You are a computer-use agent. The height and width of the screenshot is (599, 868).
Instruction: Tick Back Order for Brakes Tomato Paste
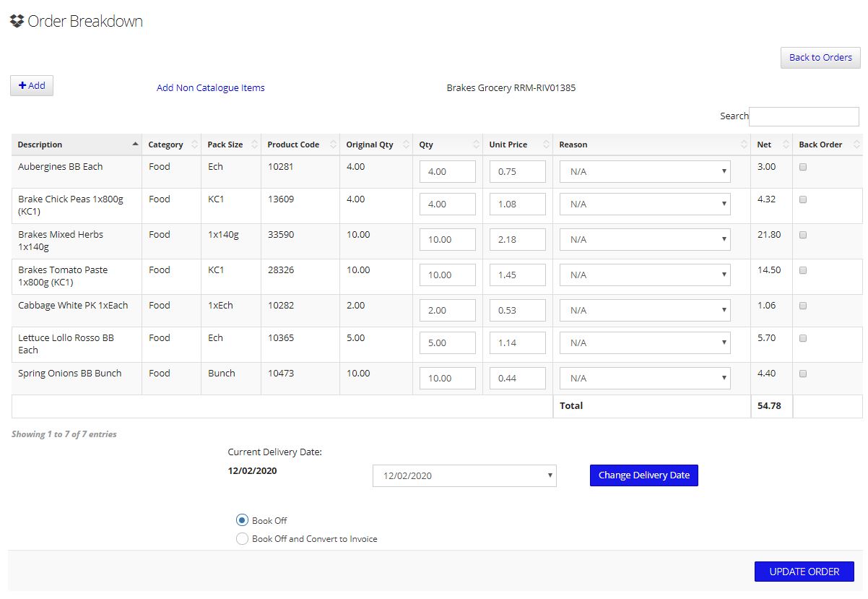[802, 270]
